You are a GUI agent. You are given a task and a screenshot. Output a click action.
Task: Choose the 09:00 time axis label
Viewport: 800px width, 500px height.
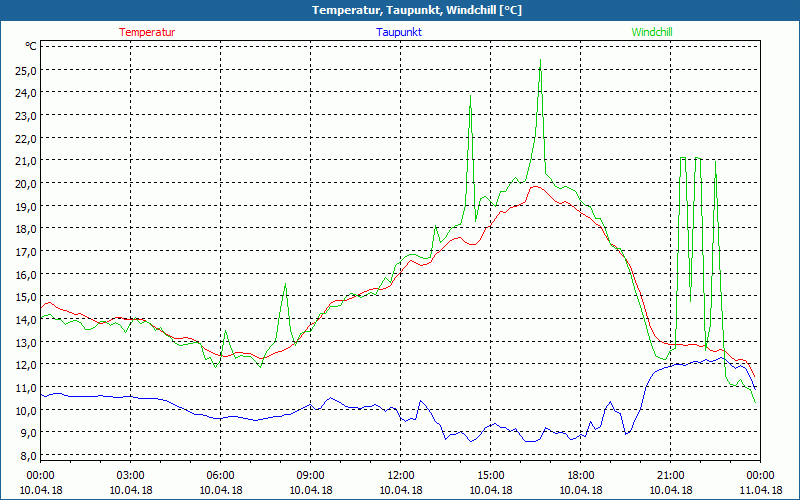(310, 475)
